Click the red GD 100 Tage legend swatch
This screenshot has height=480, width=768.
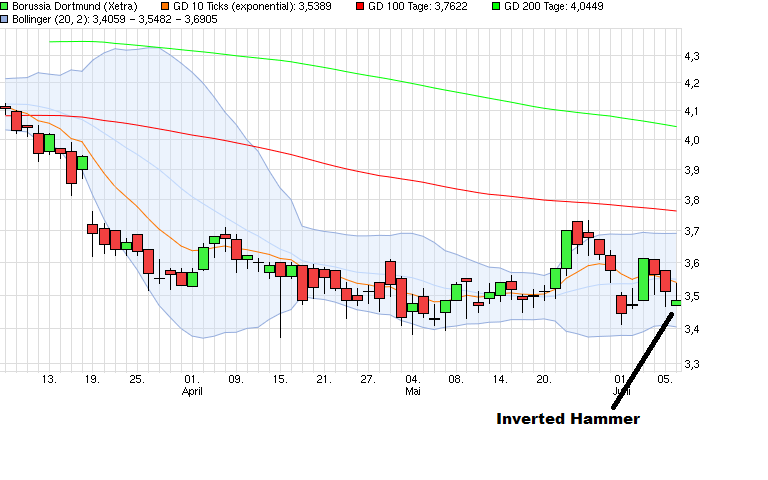360,6
